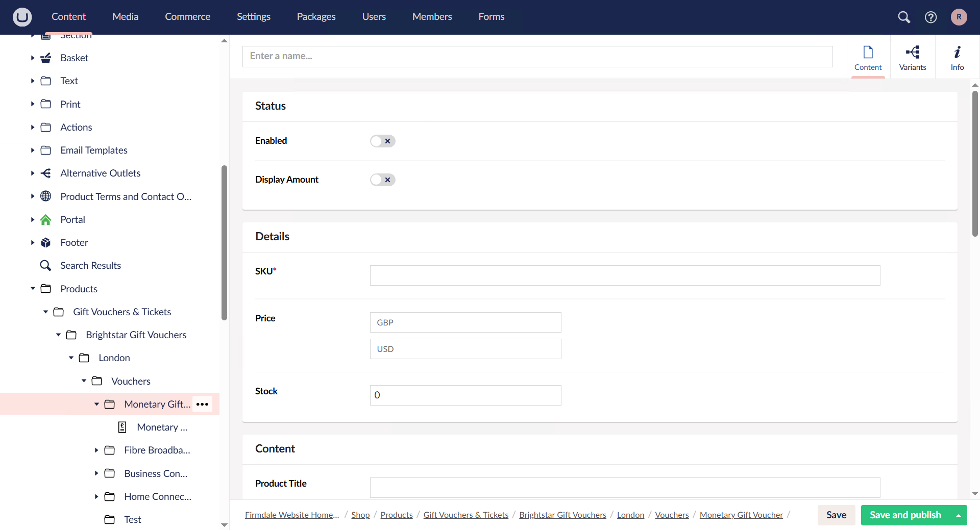Open the user avatar menu
The height and width of the screenshot is (530, 980).
[x=959, y=17]
